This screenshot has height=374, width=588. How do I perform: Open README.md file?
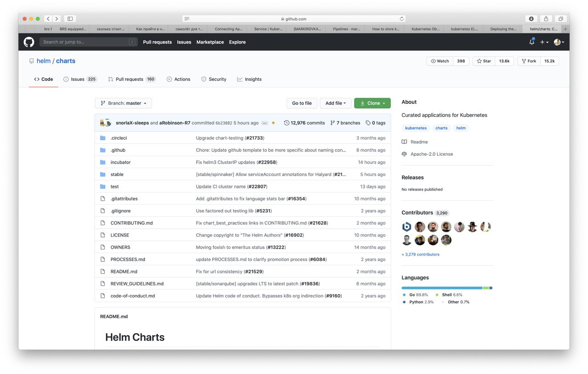pos(124,272)
